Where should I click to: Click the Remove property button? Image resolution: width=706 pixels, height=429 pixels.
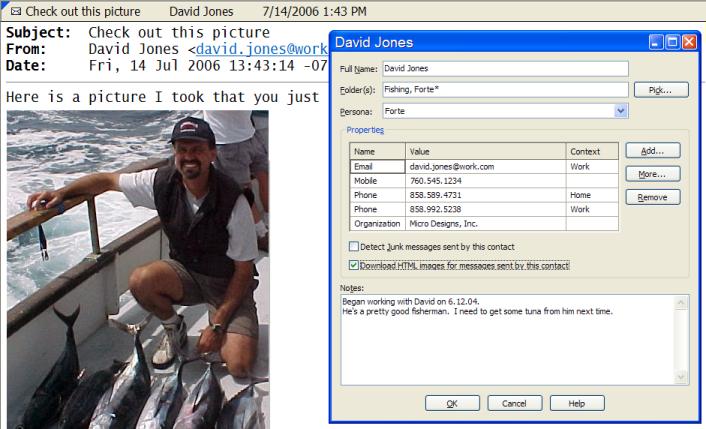click(652, 197)
